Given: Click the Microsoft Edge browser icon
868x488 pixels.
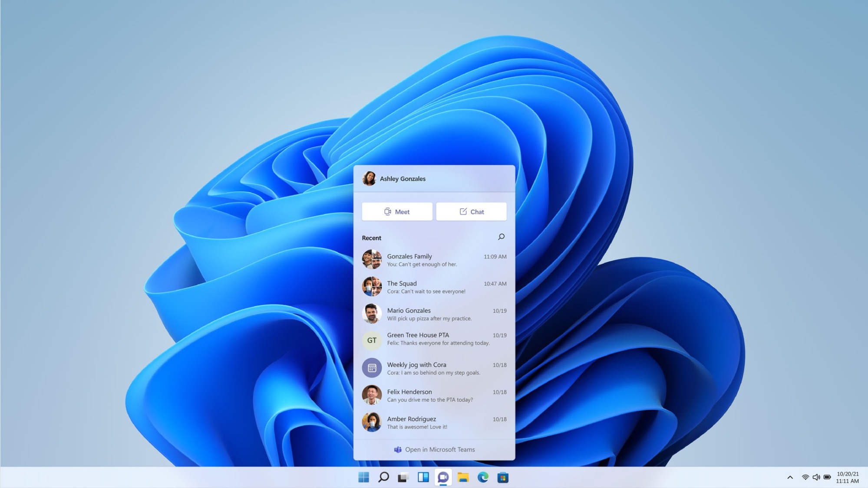Looking at the screenshot, I should coord(483,477).
